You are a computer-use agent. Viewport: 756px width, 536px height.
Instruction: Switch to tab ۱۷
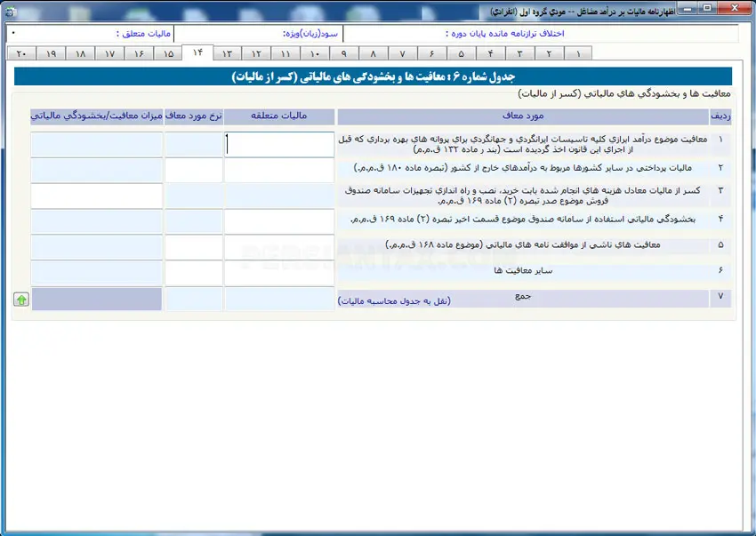[x=109, y=53]
